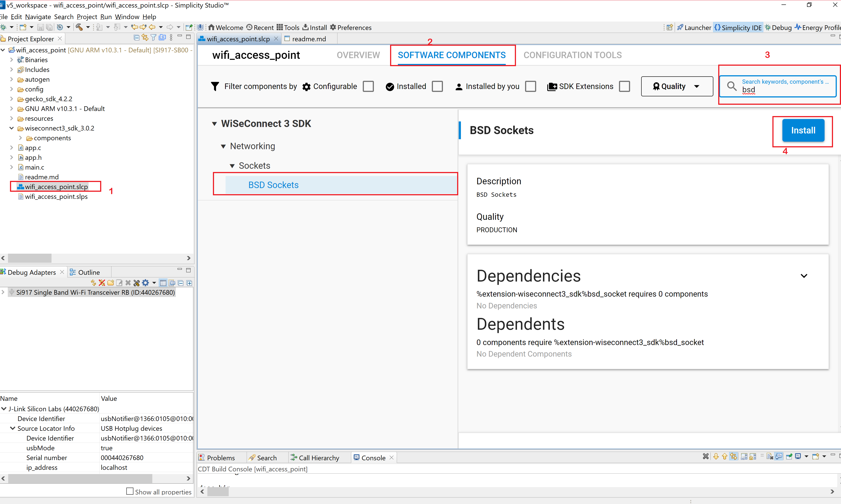This screenshot has width=841, height=504.
Task: Check the Installed filter checkbox
Action: tap(437, 86)
